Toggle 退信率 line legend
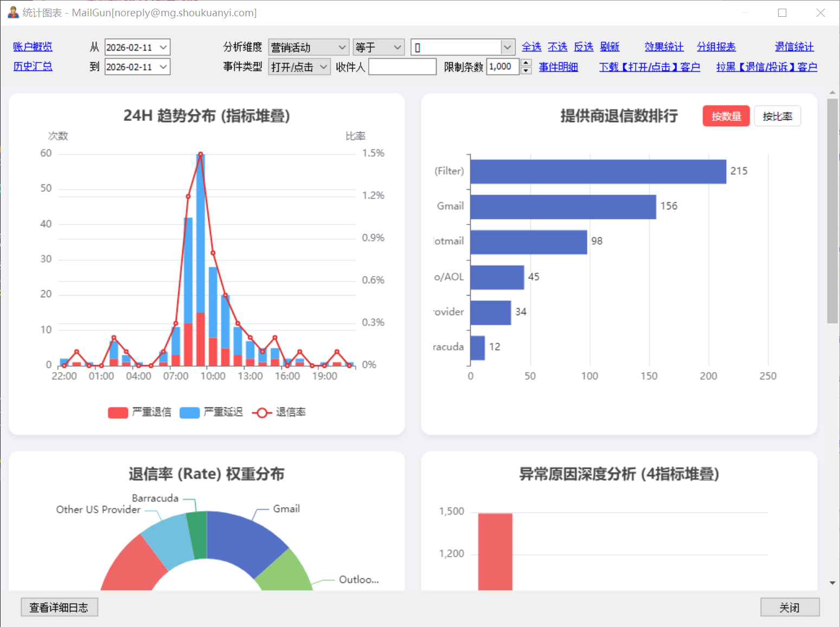 click(279, 412)
